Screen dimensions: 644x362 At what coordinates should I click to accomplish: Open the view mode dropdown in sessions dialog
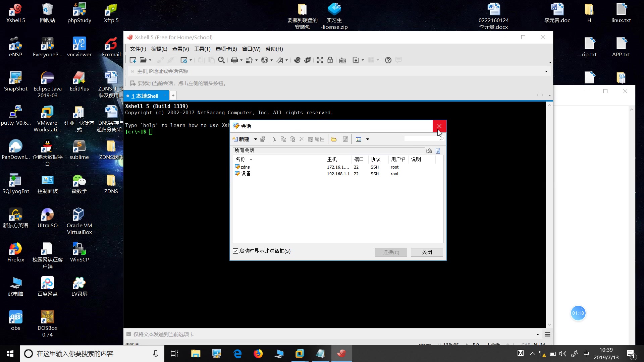[x=368, y=139]
